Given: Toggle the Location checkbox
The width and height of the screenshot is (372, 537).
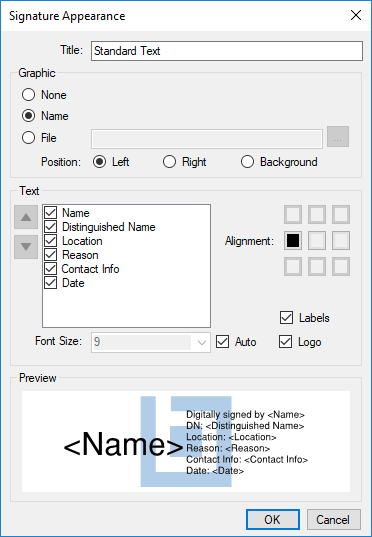Looking at the screenshot, I should [x=51, y=241].
